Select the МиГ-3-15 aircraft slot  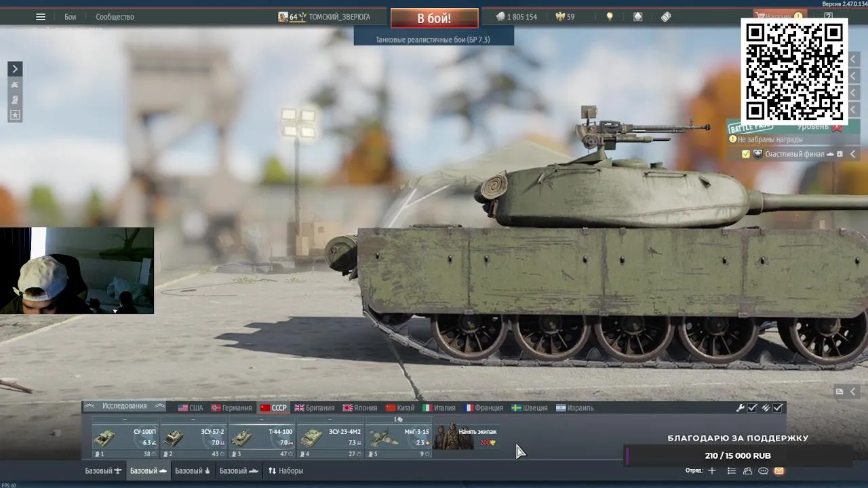pyautogui.click(x=399, y=439)
